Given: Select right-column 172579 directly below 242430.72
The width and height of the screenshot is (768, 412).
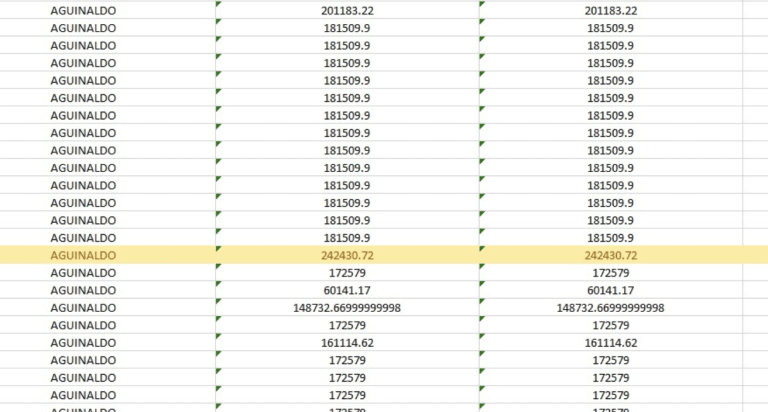Looking at the screenshot, I should tap(610, 273).
